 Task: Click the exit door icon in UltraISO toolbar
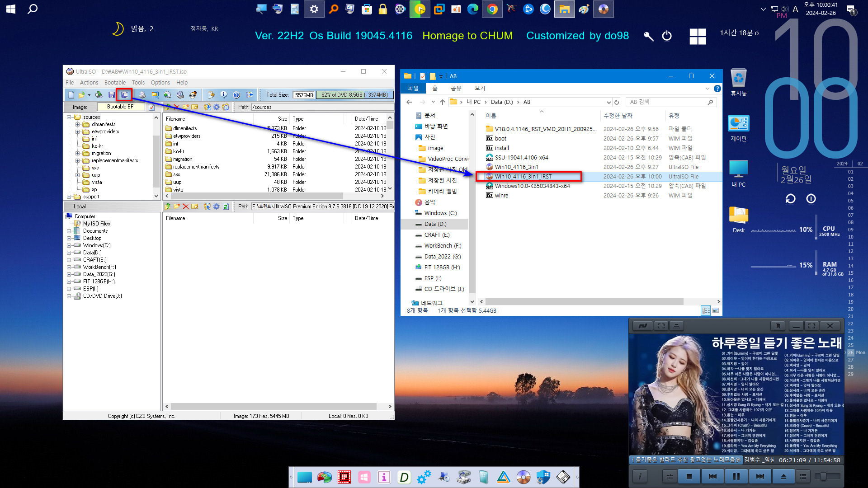[x=249, y=95]
